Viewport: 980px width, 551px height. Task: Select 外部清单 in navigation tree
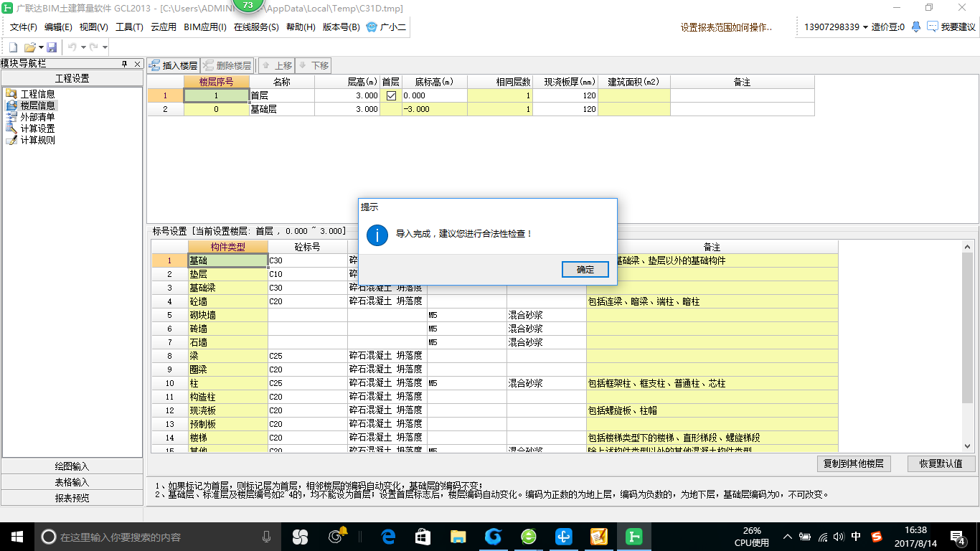pos(37,117)
